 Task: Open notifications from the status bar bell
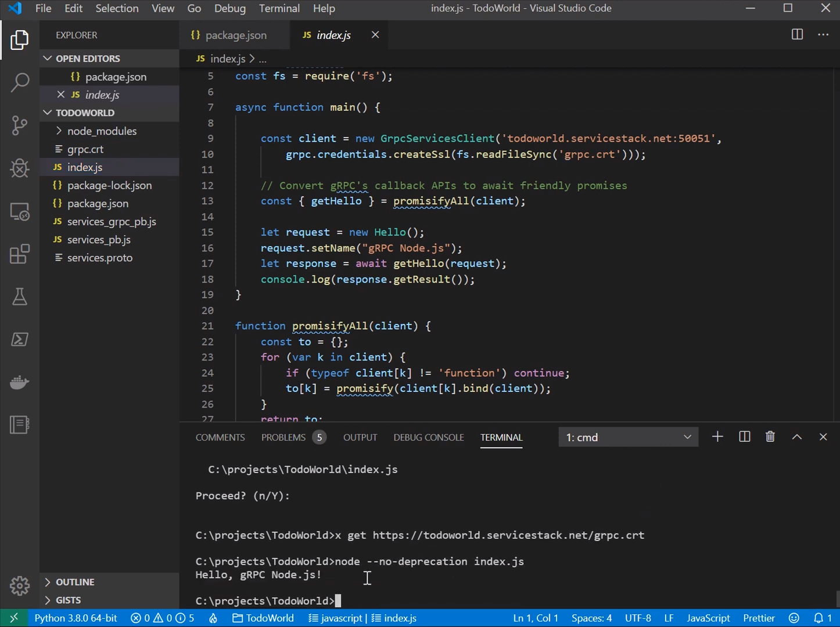click(827, 618)
